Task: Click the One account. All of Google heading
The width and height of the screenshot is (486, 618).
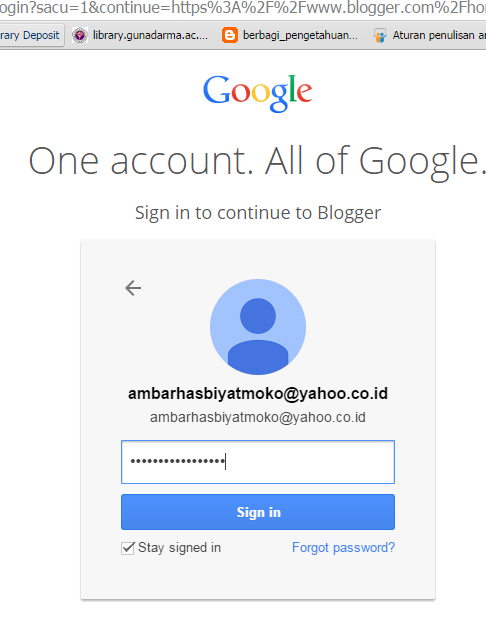Action: (258, 161)
